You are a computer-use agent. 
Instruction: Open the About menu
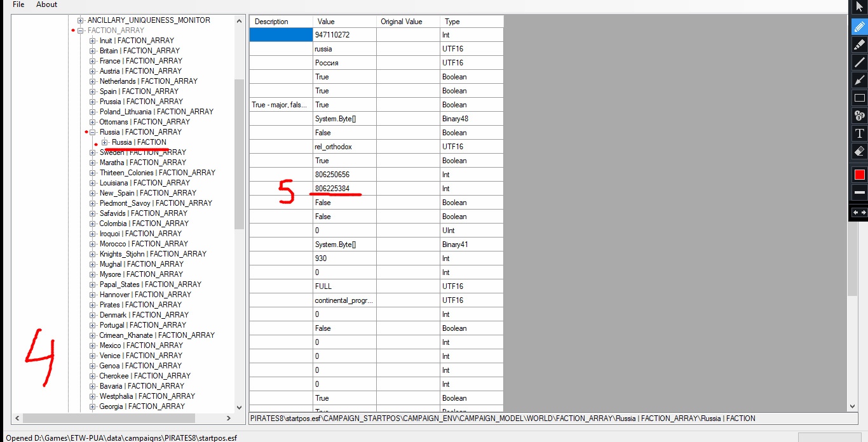coord(46,4)
